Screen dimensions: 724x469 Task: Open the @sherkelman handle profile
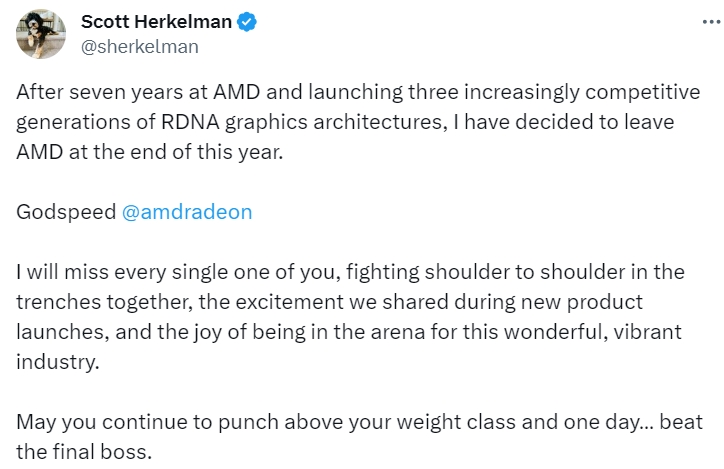point(140,47)
